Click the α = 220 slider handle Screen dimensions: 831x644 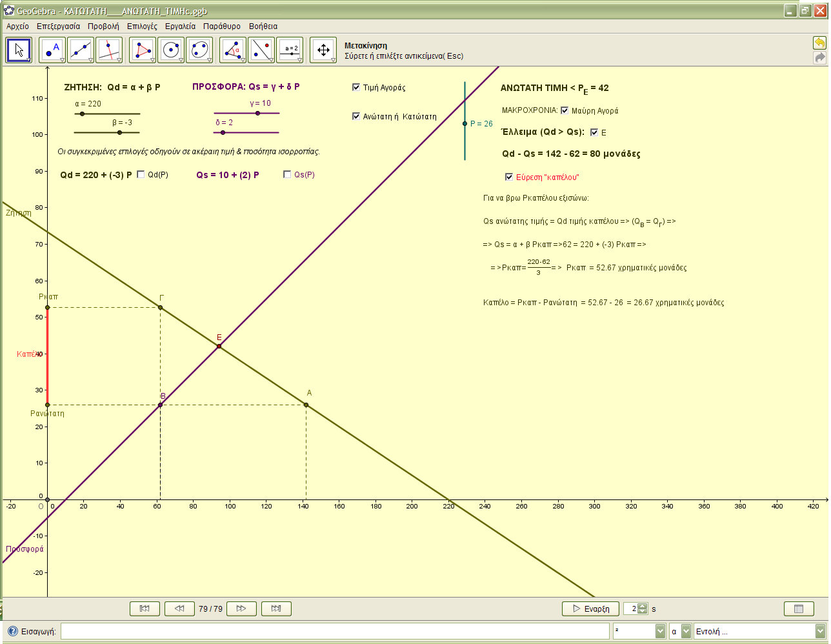click(82, 114)
